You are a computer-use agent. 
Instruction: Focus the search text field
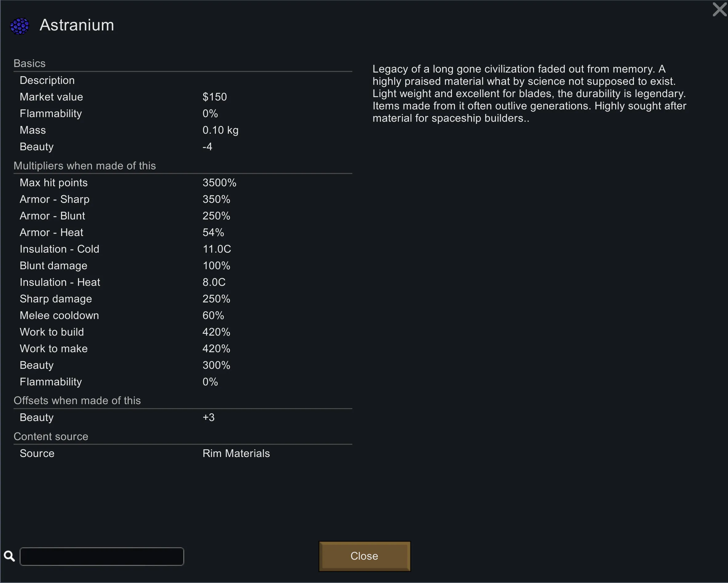(102, 556)
